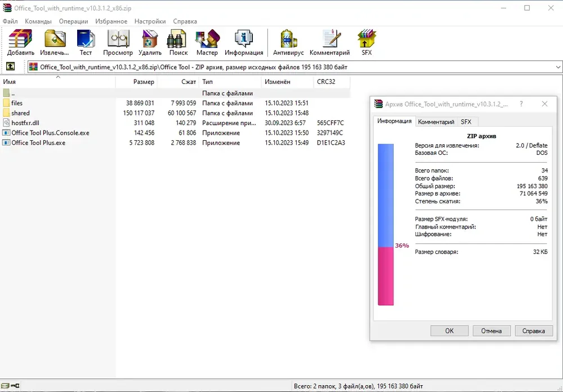Click the OK button in dialog
563x392 pixels.
coord(449,331)
